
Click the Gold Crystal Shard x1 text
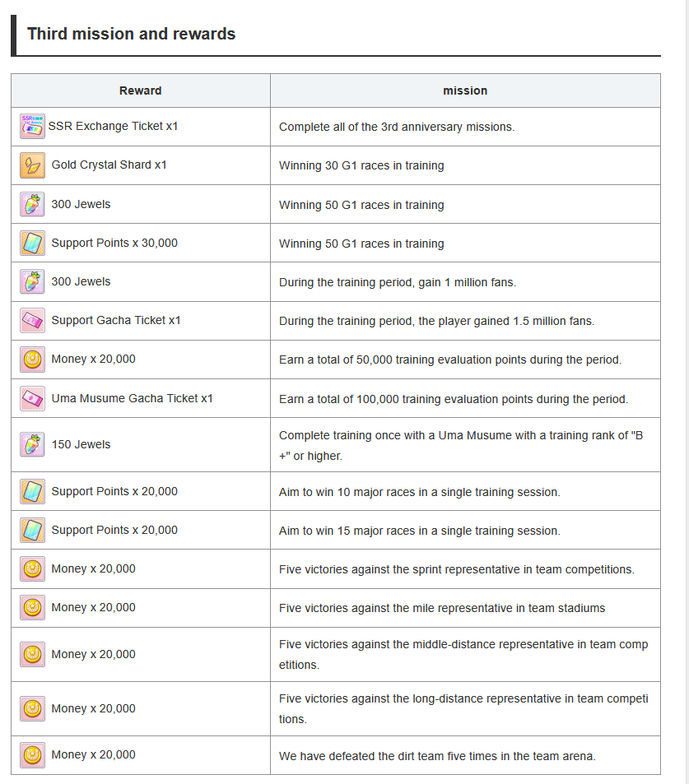tap(109, 165)
